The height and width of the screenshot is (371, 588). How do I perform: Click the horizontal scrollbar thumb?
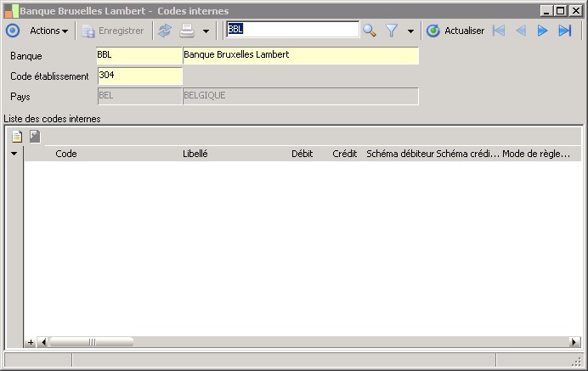pyautogui.click(x=92, y=342)
